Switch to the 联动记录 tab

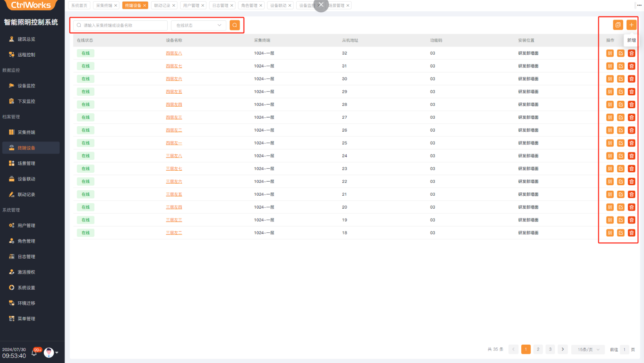(x=162, y=5)
